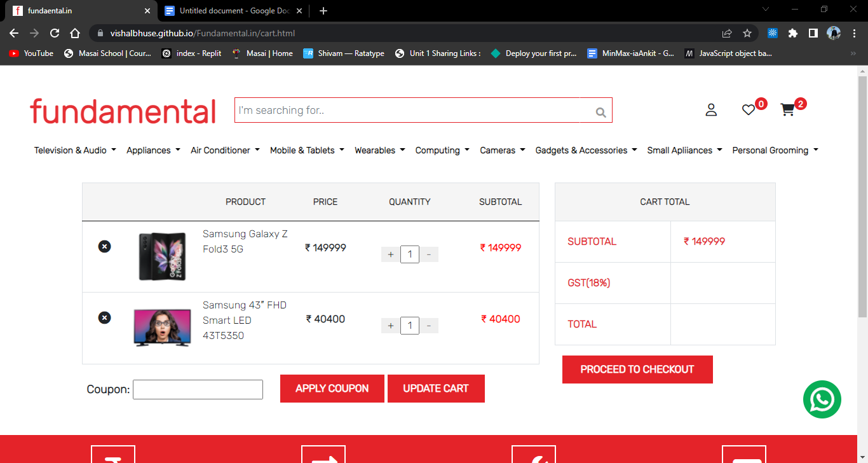Open Masai School Course bookmark

[108, 53]
